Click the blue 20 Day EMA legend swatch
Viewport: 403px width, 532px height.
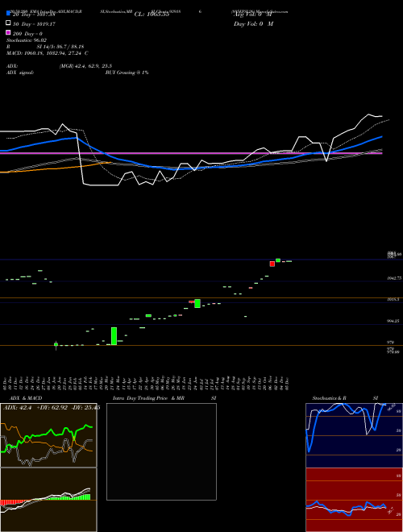tap(8, 14)
